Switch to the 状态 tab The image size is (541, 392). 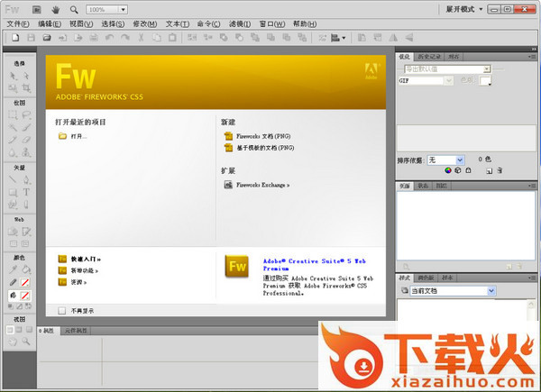point(423,187)
